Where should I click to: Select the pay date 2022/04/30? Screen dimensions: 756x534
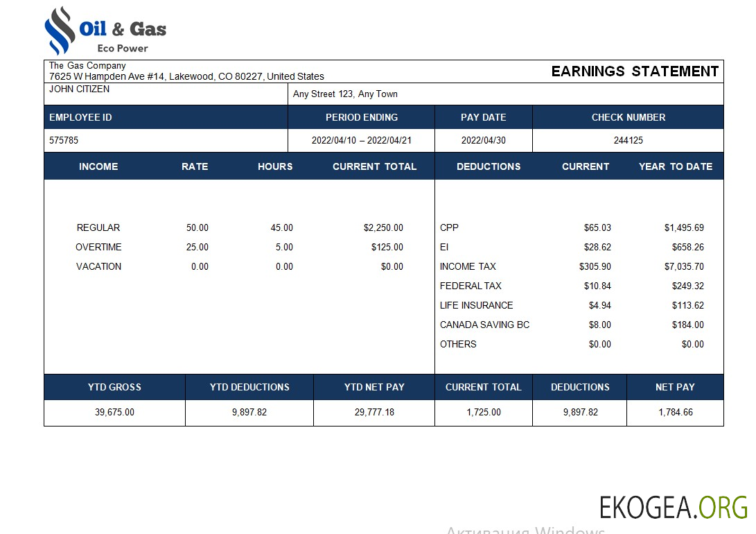pyautogui.click(x=483, y=140)
